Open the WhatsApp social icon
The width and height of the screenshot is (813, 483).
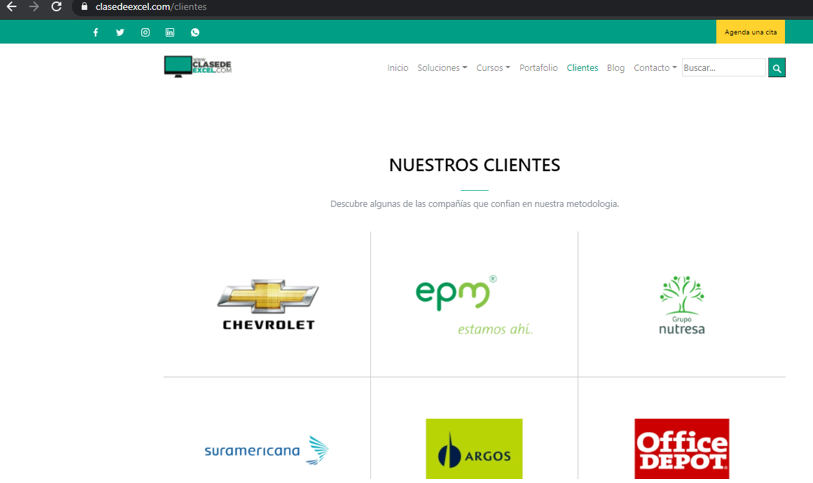pos(195,32)
